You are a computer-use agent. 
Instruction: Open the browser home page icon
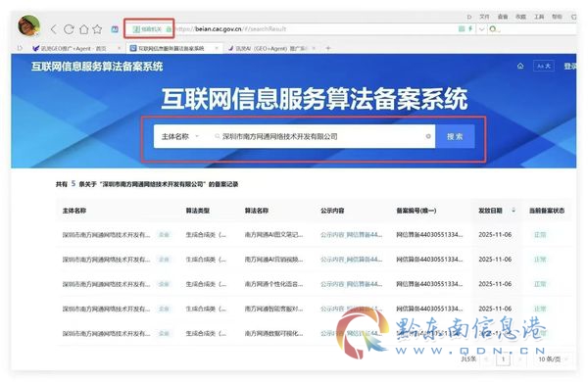click(83, 29)
